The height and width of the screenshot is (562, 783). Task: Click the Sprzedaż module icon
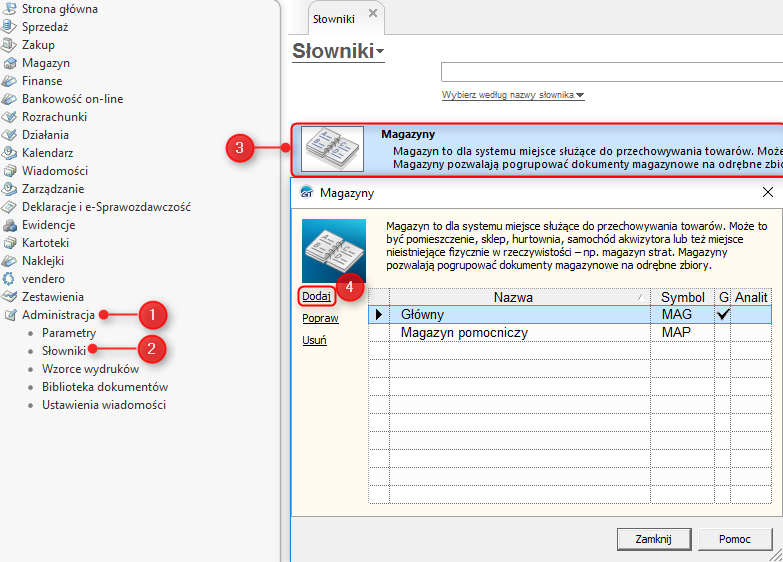(x=9, y=26)
